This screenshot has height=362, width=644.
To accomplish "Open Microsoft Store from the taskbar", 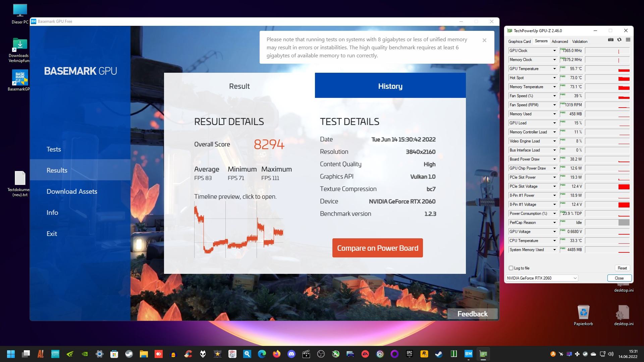I will [114, 354].
